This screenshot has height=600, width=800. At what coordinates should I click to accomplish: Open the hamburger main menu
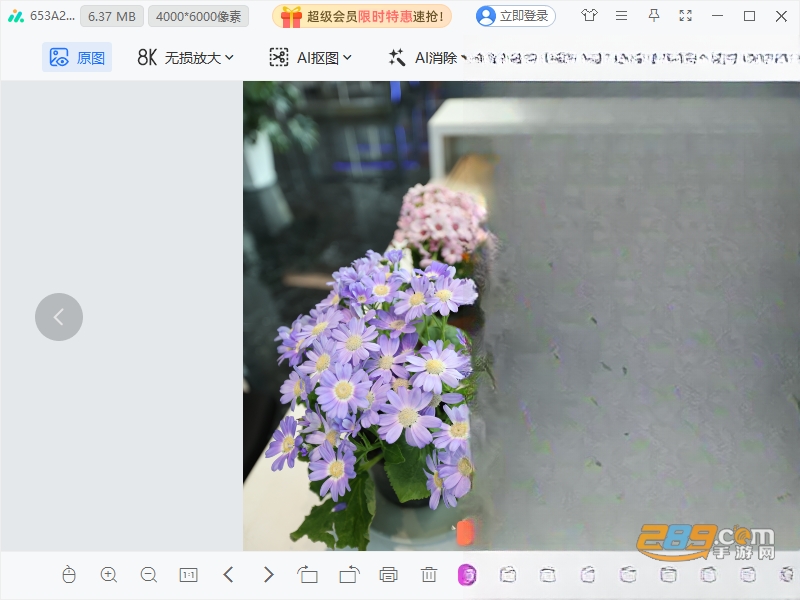[621, 16]
